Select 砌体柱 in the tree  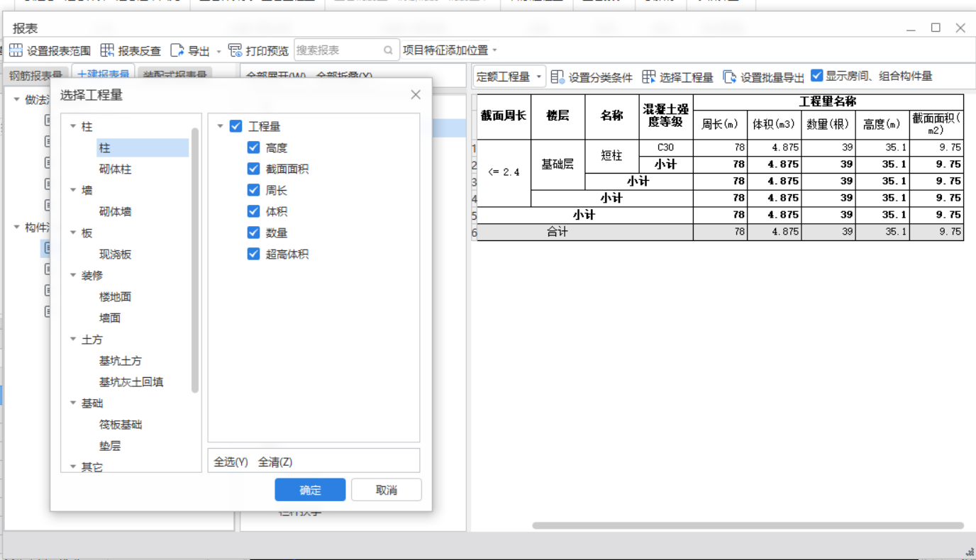(x=115, y=169)
